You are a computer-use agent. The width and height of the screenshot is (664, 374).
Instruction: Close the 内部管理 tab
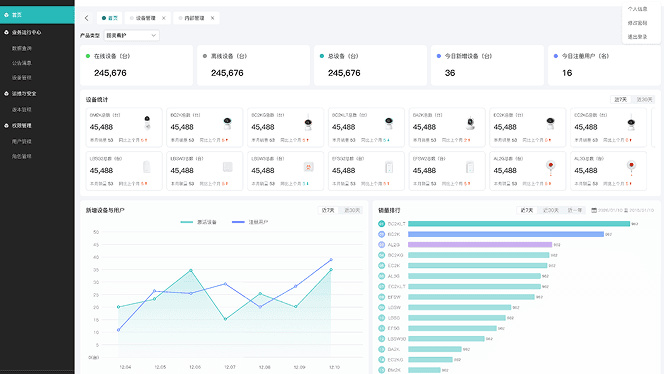[x=213, y=18]
